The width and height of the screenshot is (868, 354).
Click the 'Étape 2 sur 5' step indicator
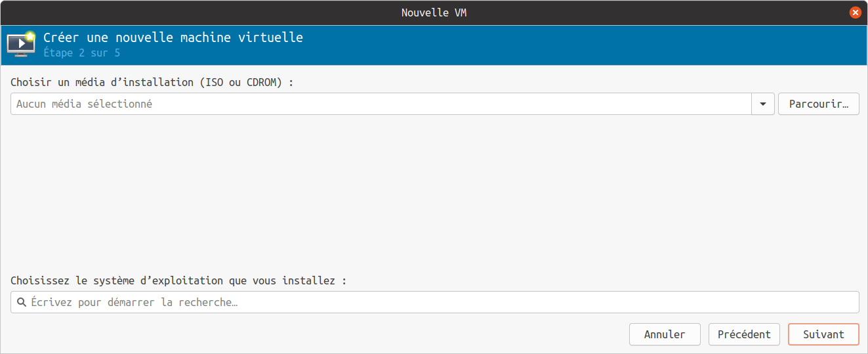[82, 53]
